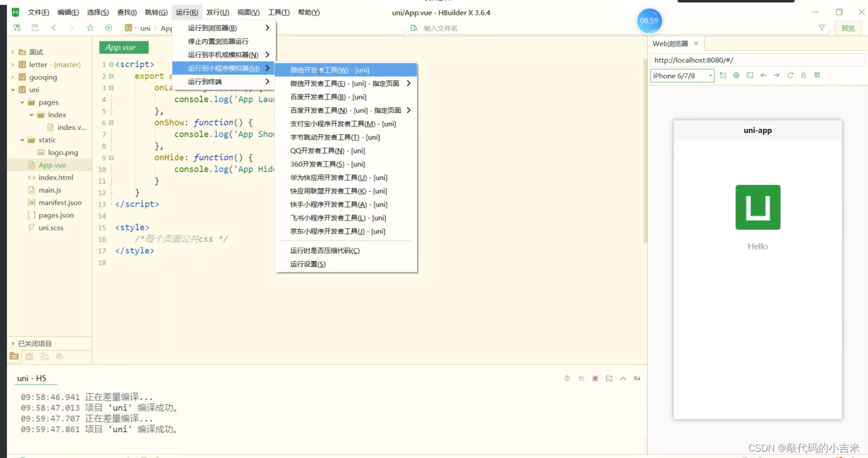
Task: Click the localhost:8080 URL field
Action: [757, 60]
